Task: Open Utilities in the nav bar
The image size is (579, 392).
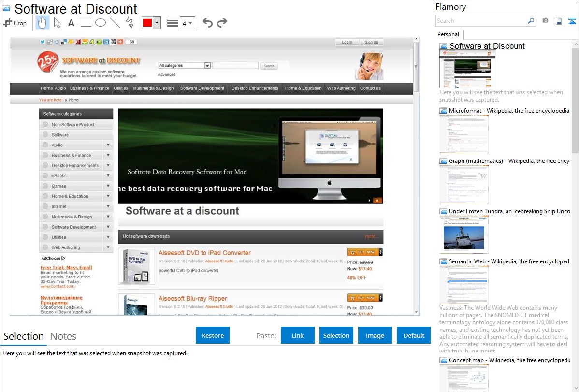Action: pos(121,88)
